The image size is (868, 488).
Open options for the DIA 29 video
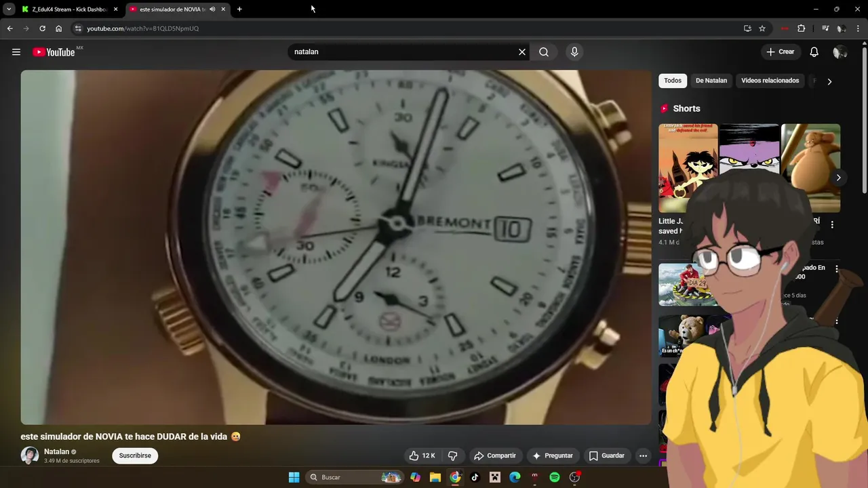837,269
